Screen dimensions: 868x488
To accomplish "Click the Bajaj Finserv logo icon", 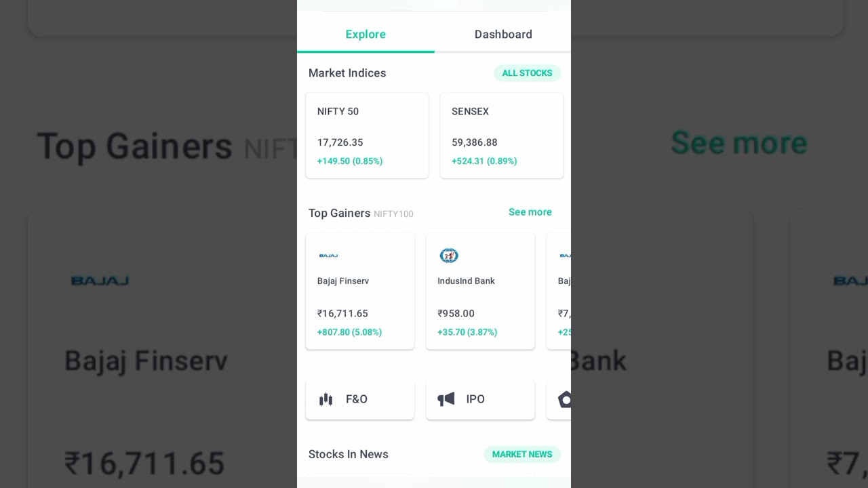I will pos(328,256).
